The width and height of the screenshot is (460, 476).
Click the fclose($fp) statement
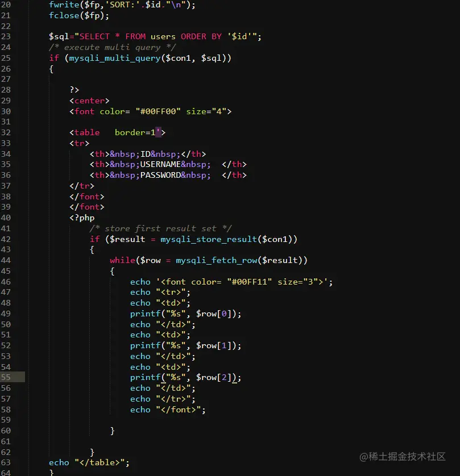pos(79,16)
